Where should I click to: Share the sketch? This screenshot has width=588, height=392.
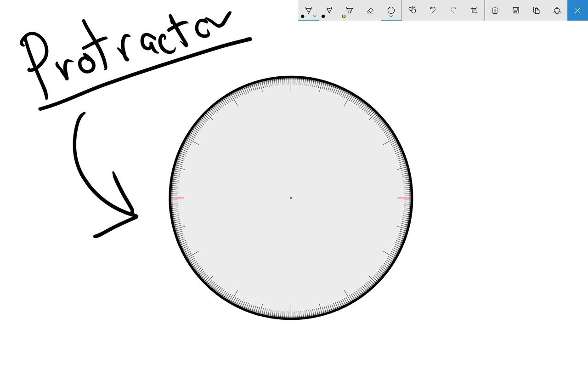coord(557,10)
